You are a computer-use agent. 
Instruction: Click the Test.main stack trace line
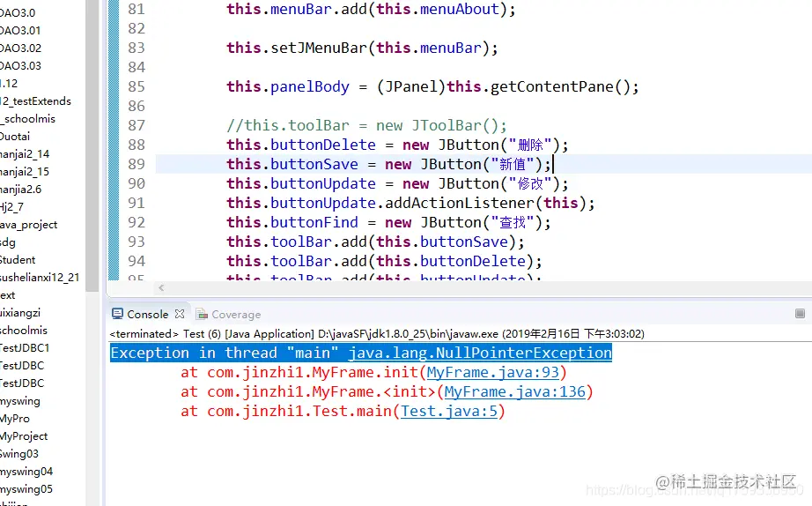(x=343, y=411)
